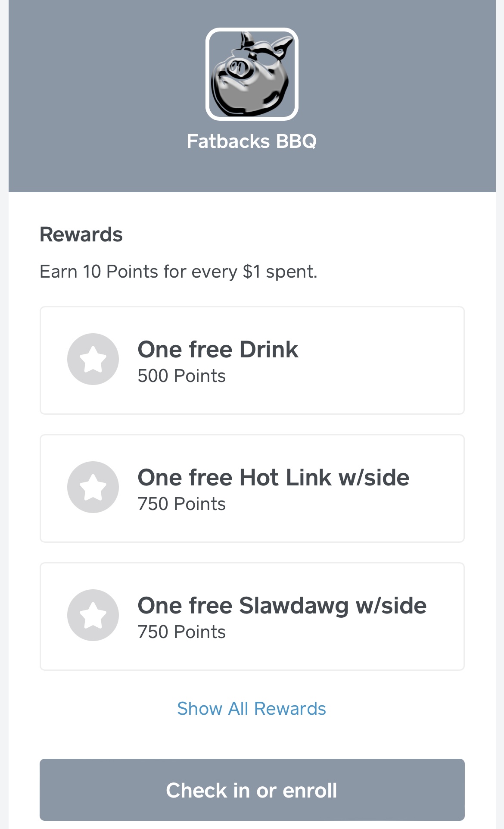
Task: Click the Earn 10 Points description text
Action: click(x=178, y=272)
